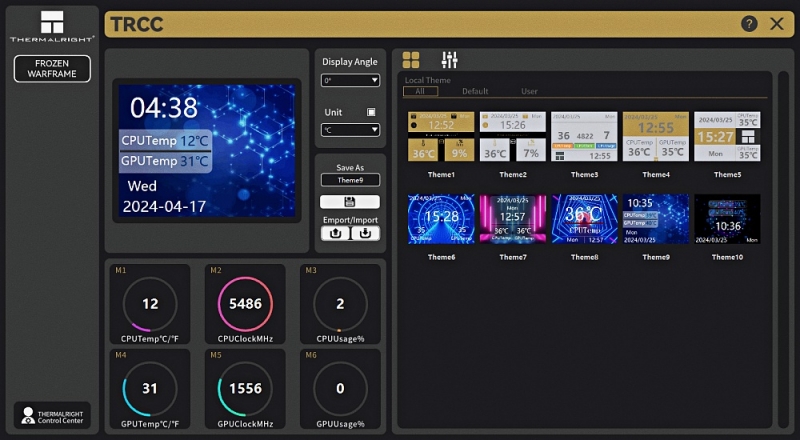Click the save theme floppy disk icon
Viewport: 800px width, 440px height.
pos(350,202)
